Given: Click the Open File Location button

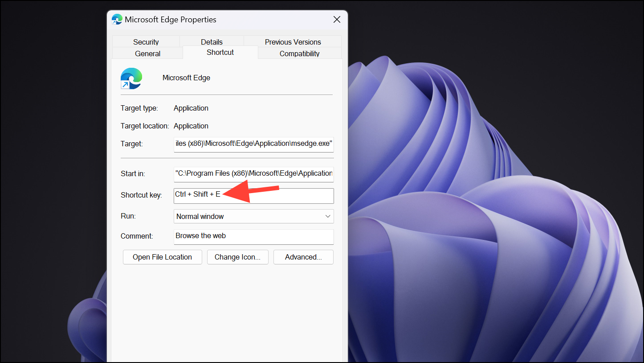Looking at the screenshot, I should pos(162,257).
